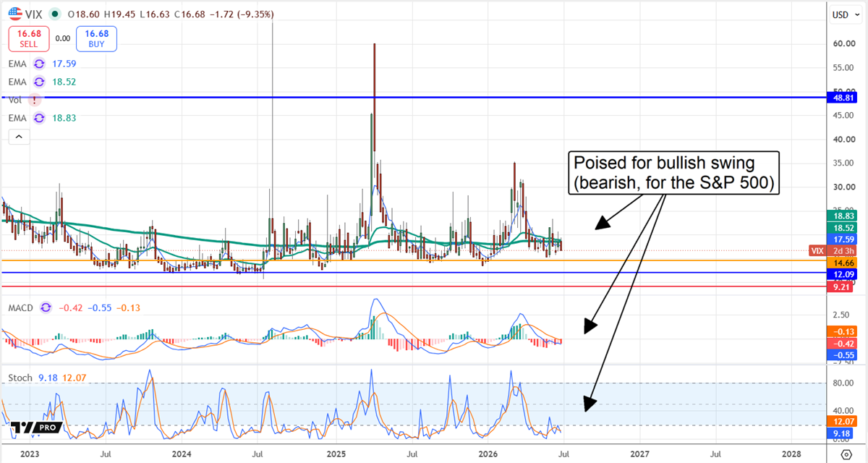Screen dimensions: 868x463
Task: Click the 35.00 price scale value
Action: click(x=843, y=163)
